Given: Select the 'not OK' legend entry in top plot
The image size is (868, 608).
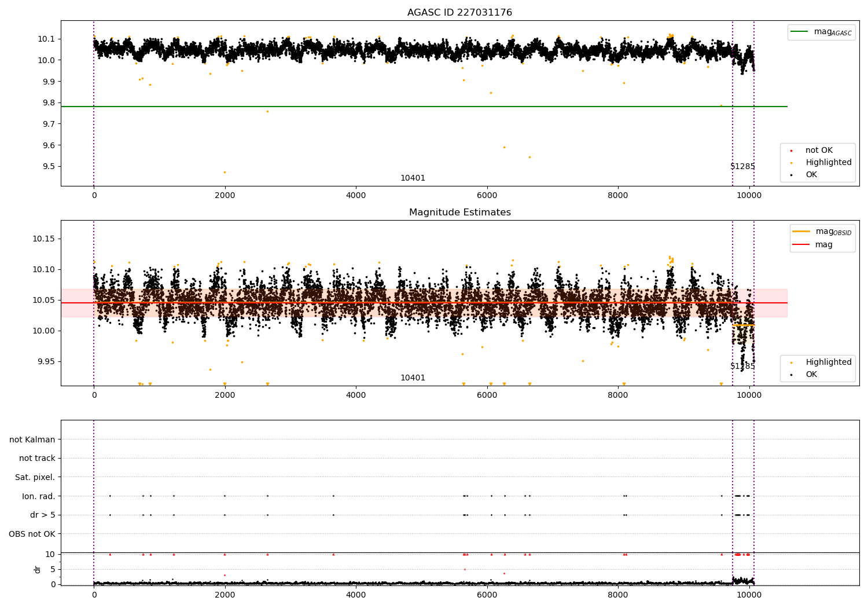Looking at the screenshot, I should [819, 151].
